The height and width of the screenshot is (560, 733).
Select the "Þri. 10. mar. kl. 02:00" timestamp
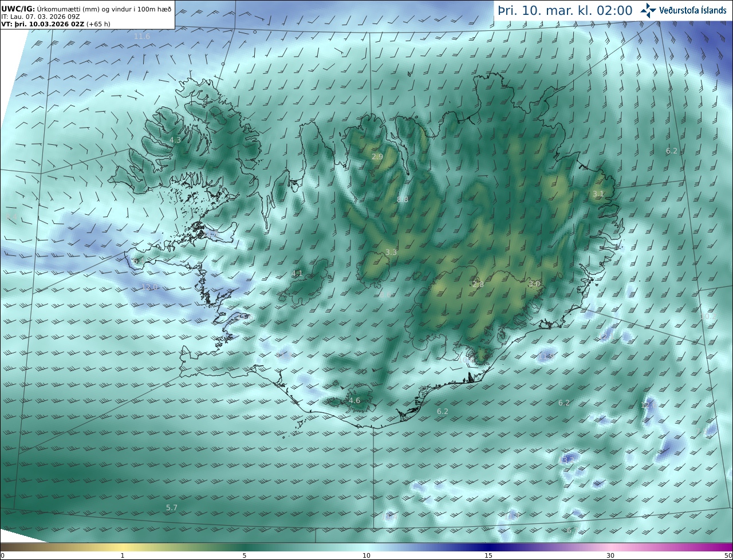(x=565, y=11)
